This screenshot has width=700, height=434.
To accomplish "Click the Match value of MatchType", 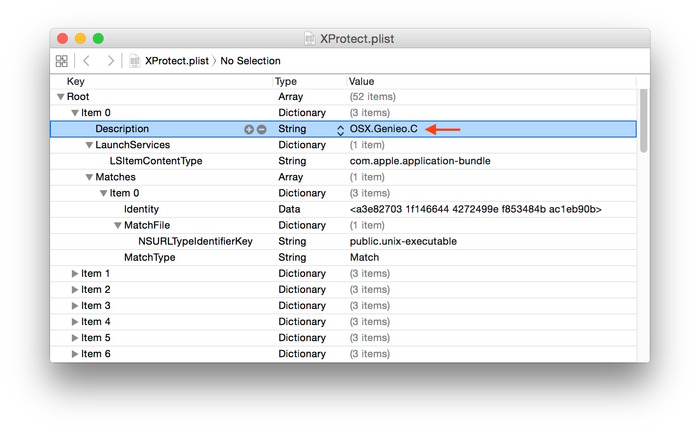I will [x=364, y=258].
